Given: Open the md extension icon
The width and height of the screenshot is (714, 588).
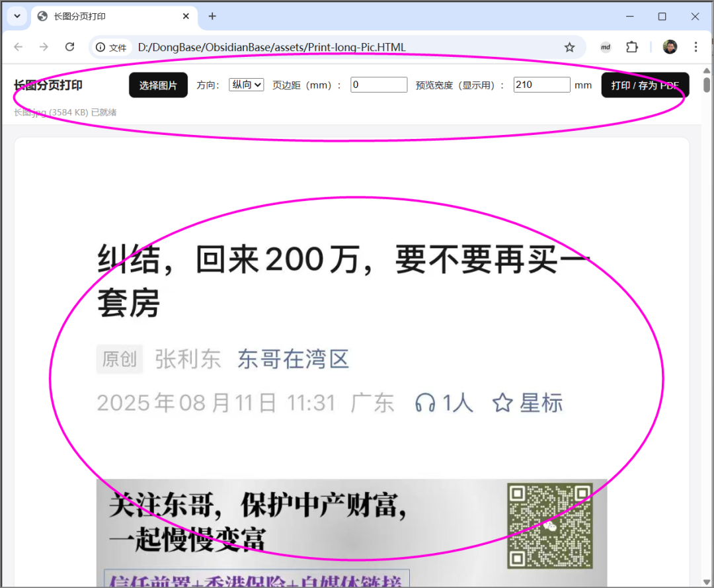Looking at the screenshot, I should [x=606, y=47].
